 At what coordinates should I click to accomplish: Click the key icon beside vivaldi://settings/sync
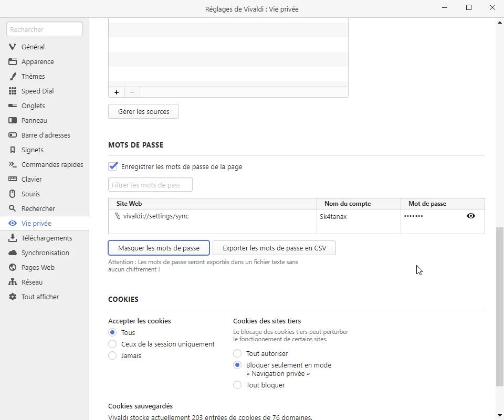click(x=118, y=216)
